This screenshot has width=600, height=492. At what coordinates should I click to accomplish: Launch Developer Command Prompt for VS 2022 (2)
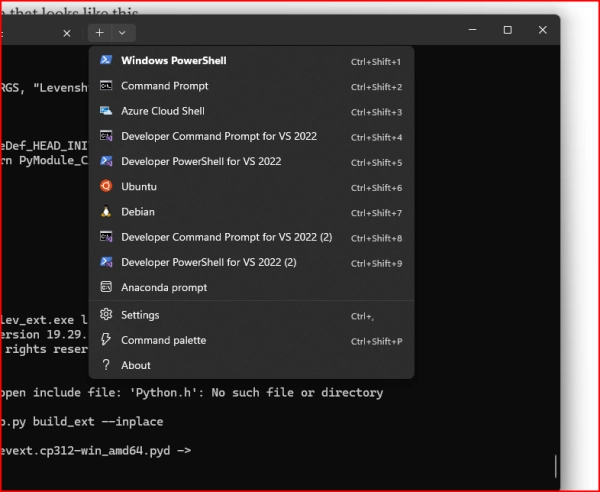(226, 237)
